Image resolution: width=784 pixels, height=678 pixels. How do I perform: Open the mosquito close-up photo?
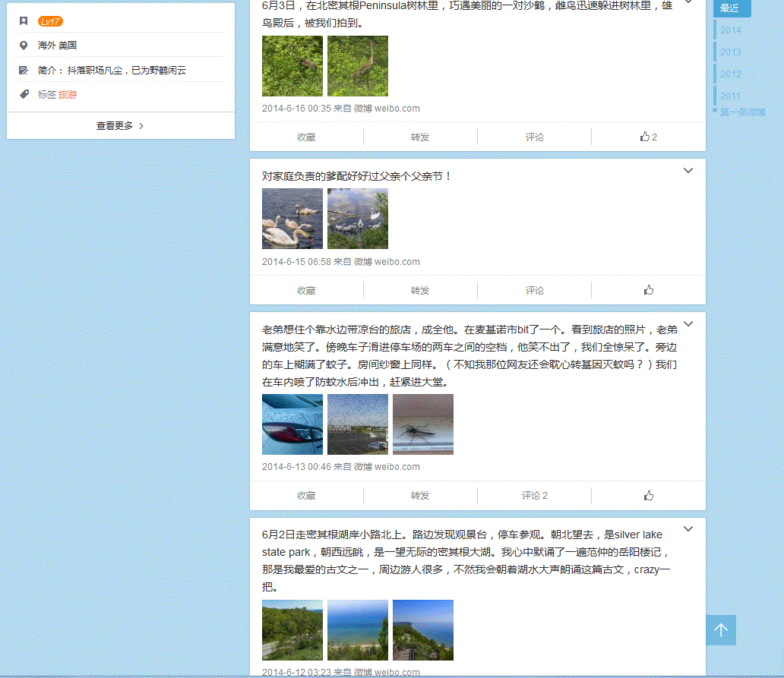tap(422, 424)
